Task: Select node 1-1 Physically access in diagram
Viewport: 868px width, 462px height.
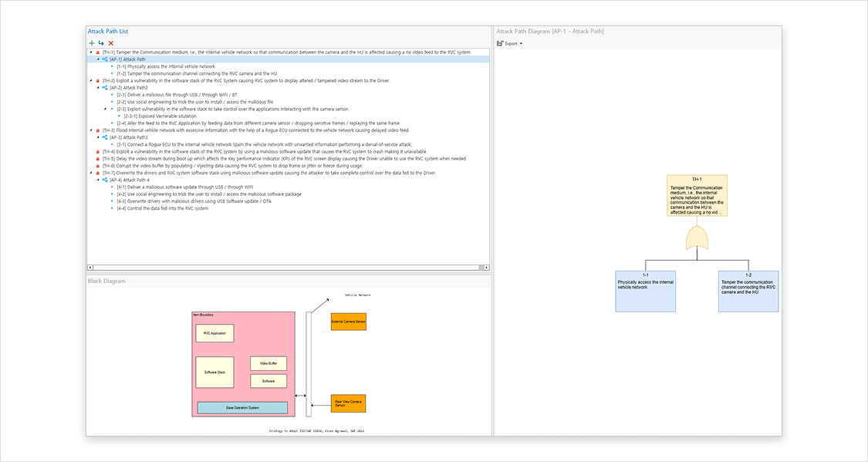Action: pyautogui.click(x=646, y=292)
